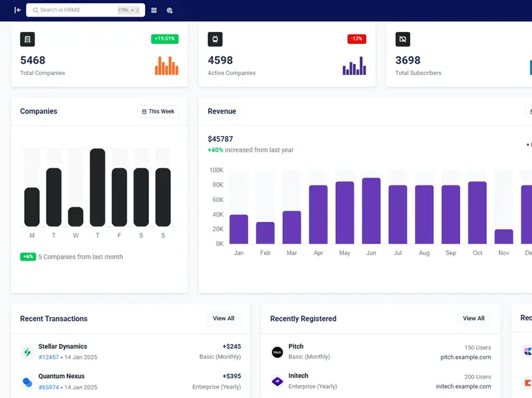View all Recent Transactions
The image size is (532, 398).
tap(223, 319)
